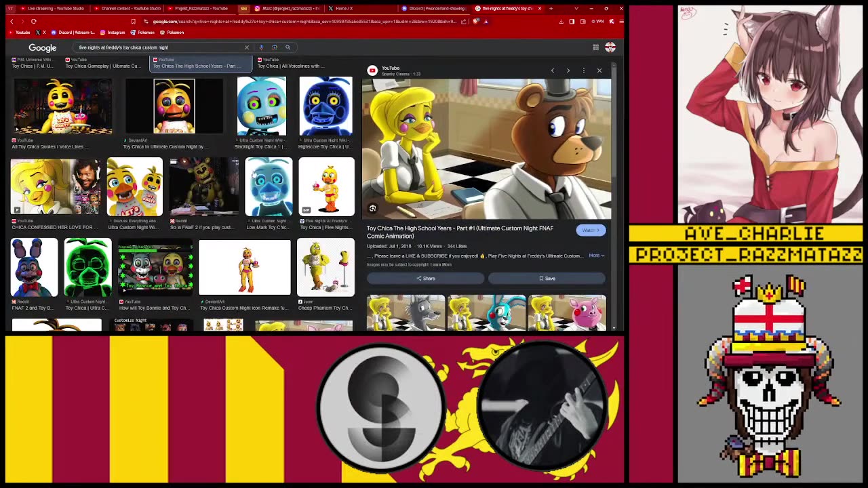The height and width of the screenshot is (488, 868).
Task: Select 'Toy Chica Gameplay | Ultimate Cu...' result
Action: pyautogui.click(x=102, y=64)
